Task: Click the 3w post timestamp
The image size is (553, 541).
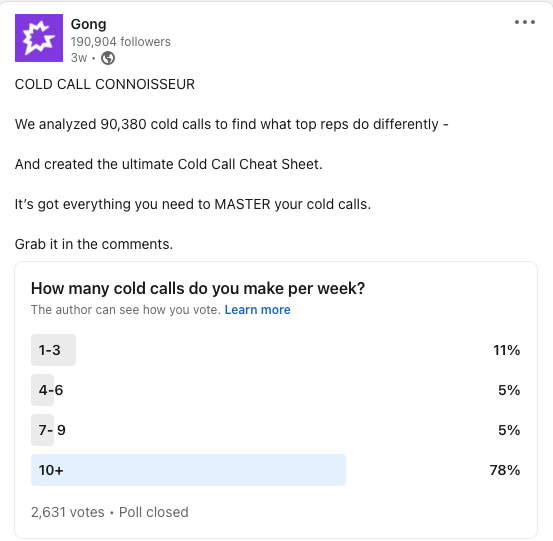Action: click(x=79, y=57)
